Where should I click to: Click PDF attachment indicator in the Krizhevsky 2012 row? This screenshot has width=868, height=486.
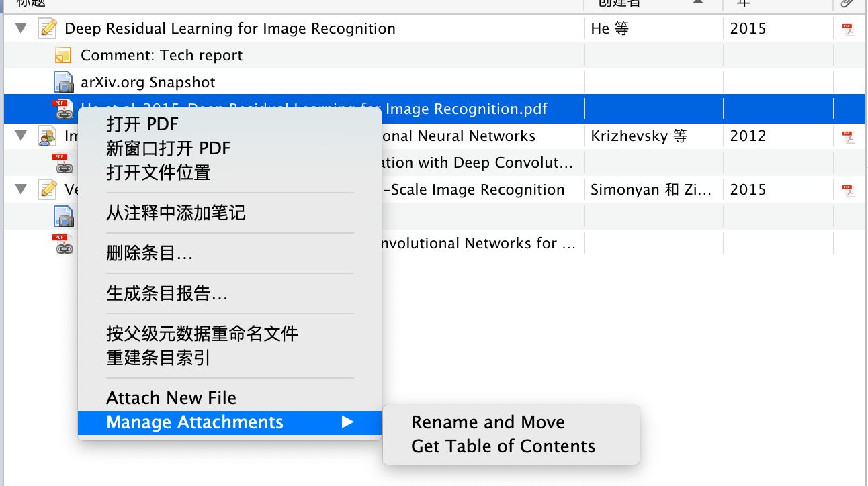pyautogui.click(x=849, y=136)
